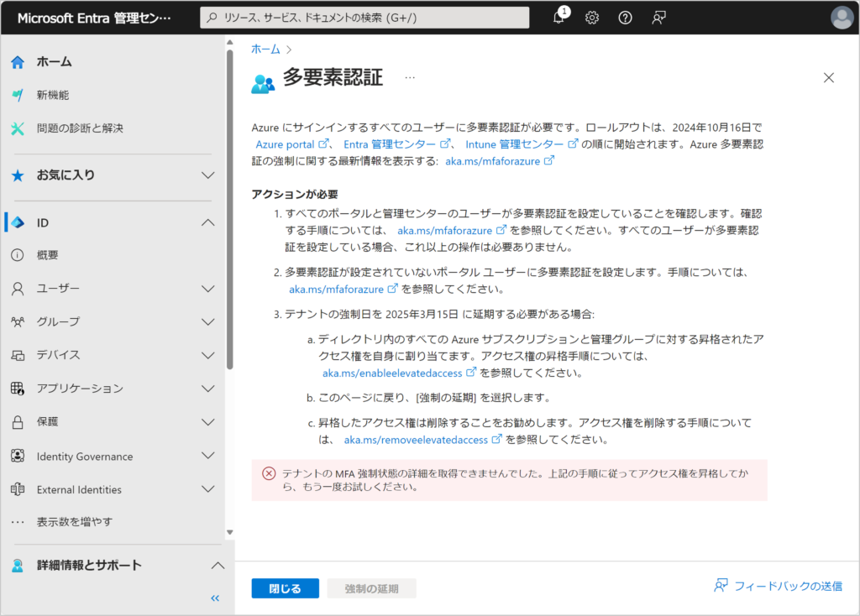Image resolution: width=860 pixels, height=616 pixels.
Task: Click sidebar scrollbar down arrow
Action: 230,532
